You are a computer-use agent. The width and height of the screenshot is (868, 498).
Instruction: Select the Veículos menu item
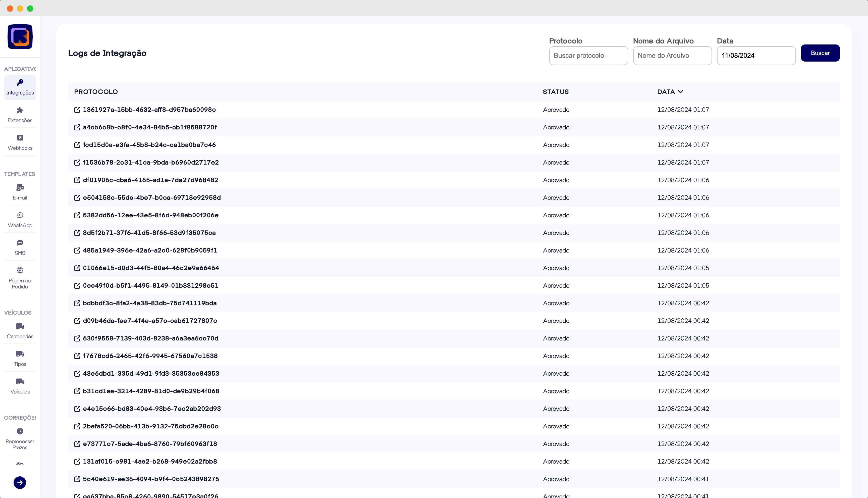(x=20, y=386)
